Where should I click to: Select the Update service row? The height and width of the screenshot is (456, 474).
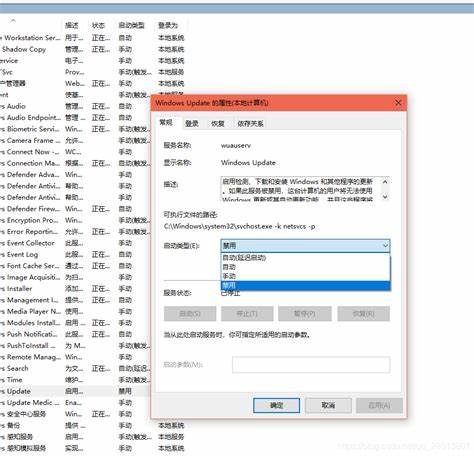pyautogui.click(x=75, y=391)
